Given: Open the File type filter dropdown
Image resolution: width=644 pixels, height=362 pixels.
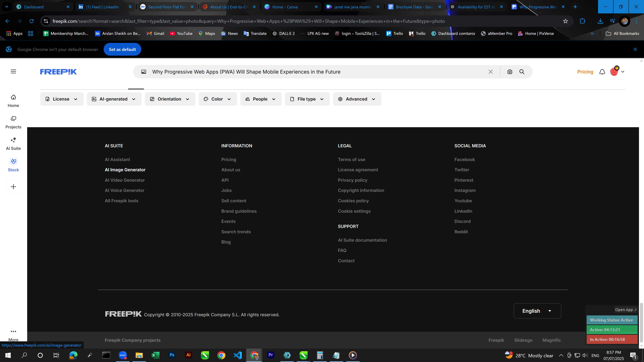Looking at the screenshot, I should [307, 99].
